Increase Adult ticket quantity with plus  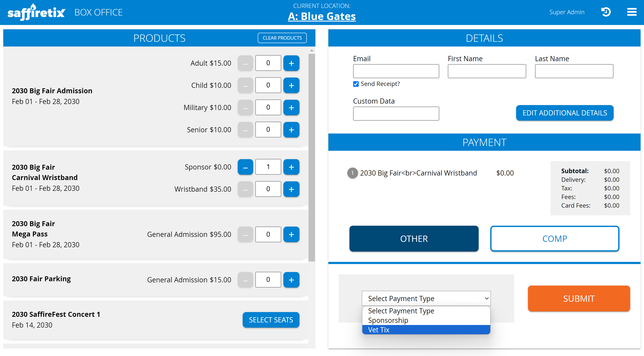point(291,63)
